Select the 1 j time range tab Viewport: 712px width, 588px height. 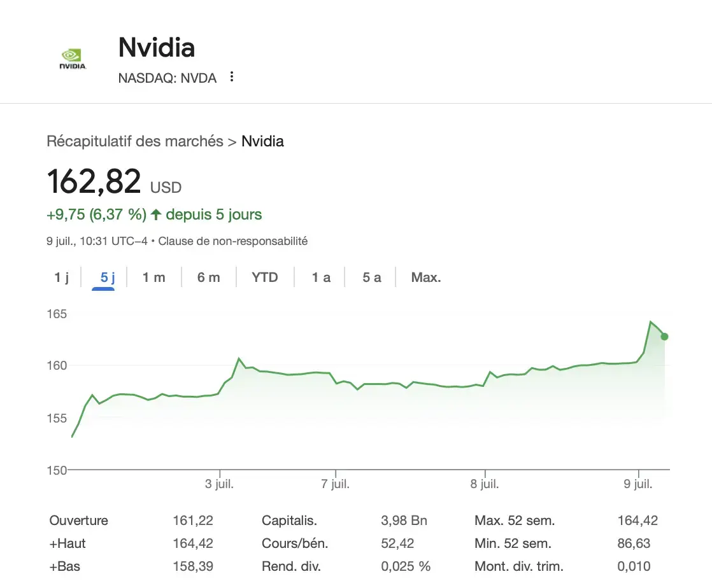click(x=61, y=277)
